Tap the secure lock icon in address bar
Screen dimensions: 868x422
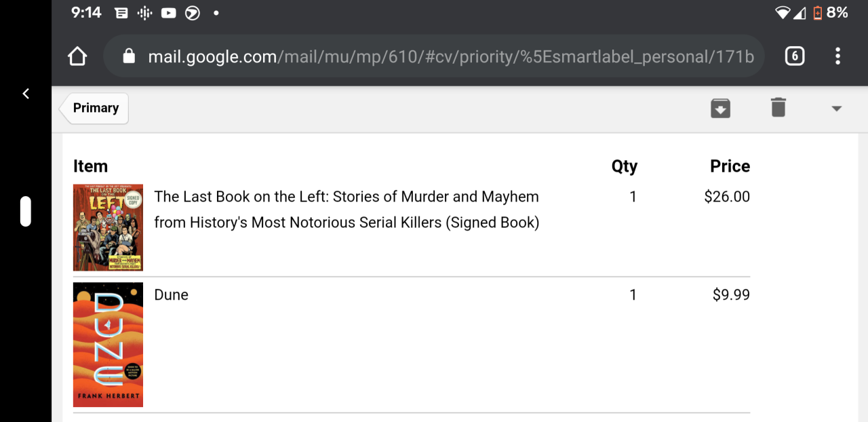pyautogui.click(x=129, y=56)
